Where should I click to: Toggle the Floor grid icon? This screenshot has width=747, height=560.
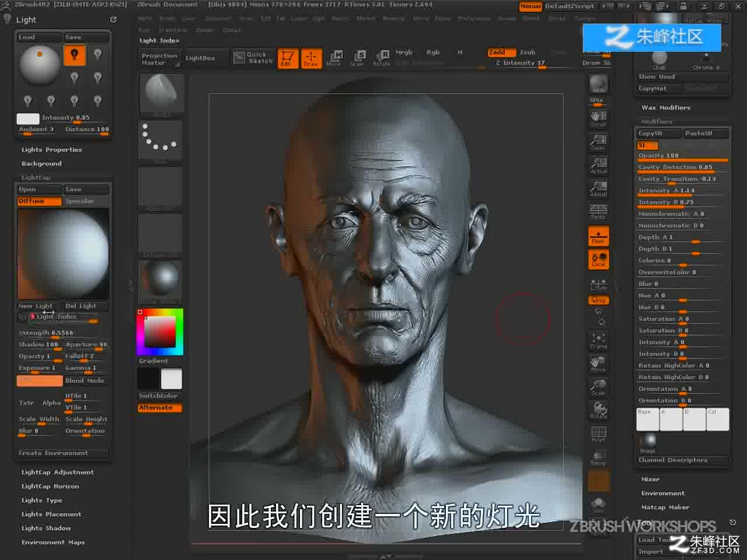click(x=598, y=236)
